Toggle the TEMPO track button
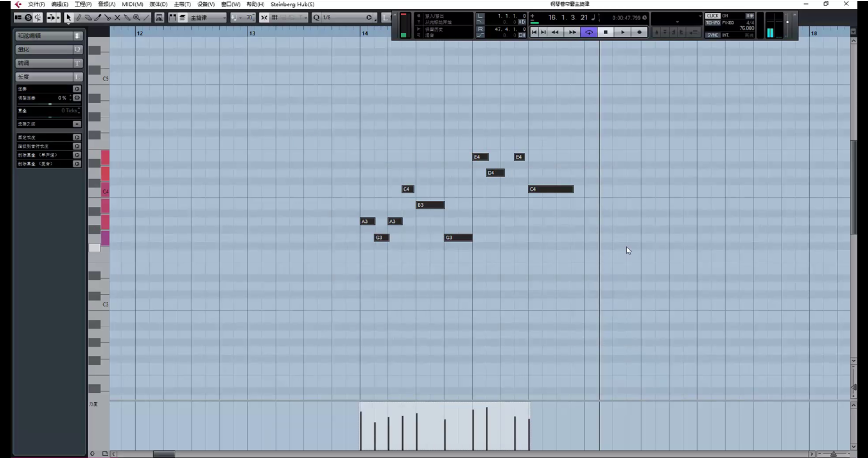Viewport: 868px width, 458px height. (712, 23)
